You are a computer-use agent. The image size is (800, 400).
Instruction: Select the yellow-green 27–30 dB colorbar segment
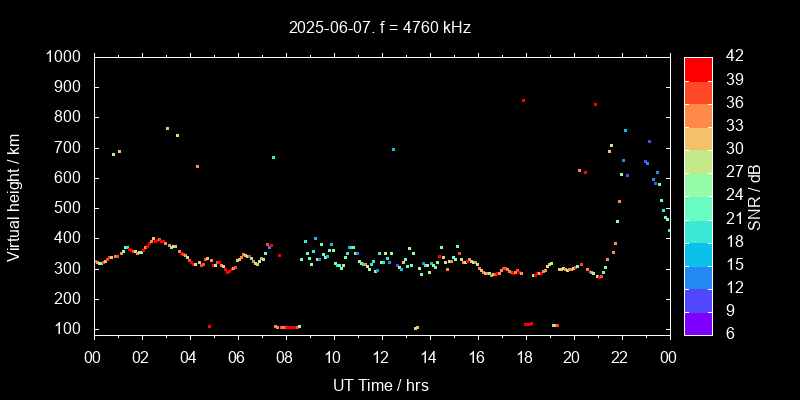[x=698, y=161]
